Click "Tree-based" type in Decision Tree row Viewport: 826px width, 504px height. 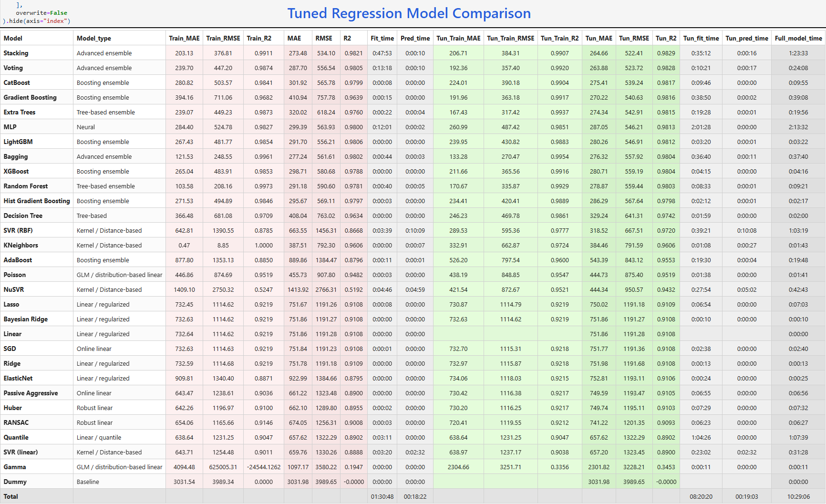pyautogui.click(x=92, y=216)
